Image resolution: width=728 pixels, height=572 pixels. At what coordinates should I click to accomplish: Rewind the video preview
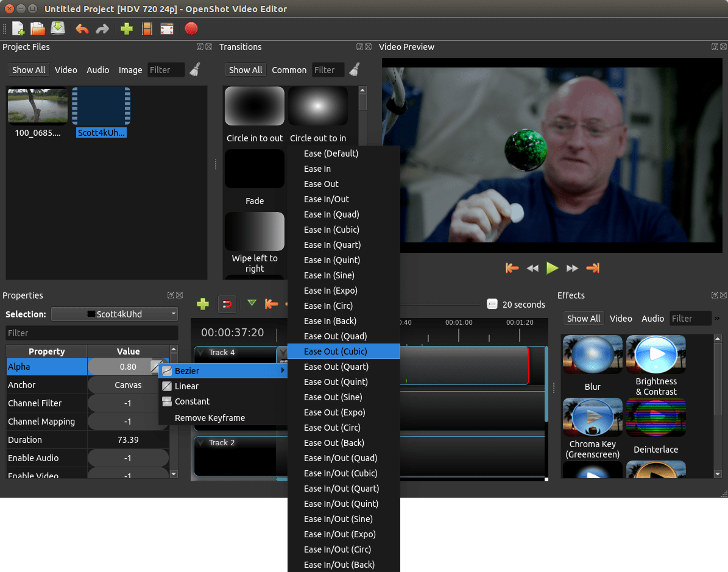tap(532, 269)
